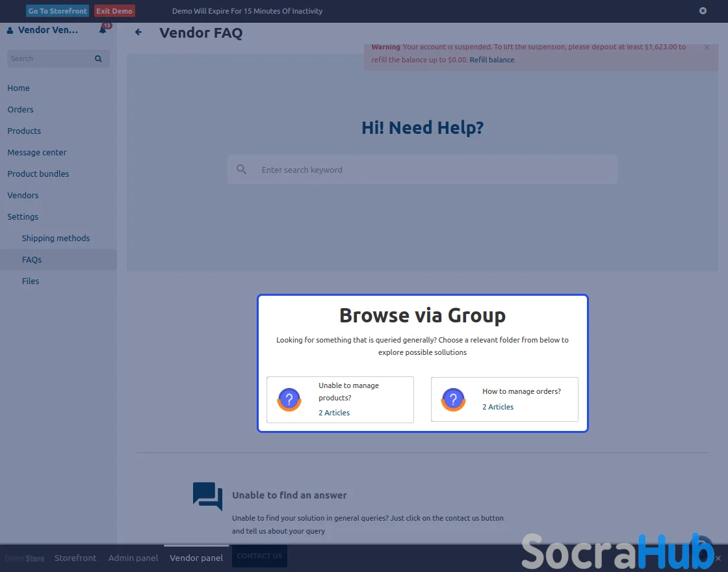
Task: Click the Exit Demo button
Action: coord(114,10)
